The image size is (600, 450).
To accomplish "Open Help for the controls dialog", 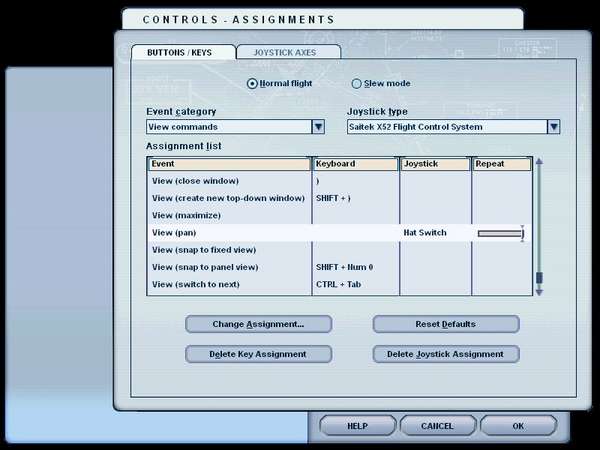I will click(357, 426).
